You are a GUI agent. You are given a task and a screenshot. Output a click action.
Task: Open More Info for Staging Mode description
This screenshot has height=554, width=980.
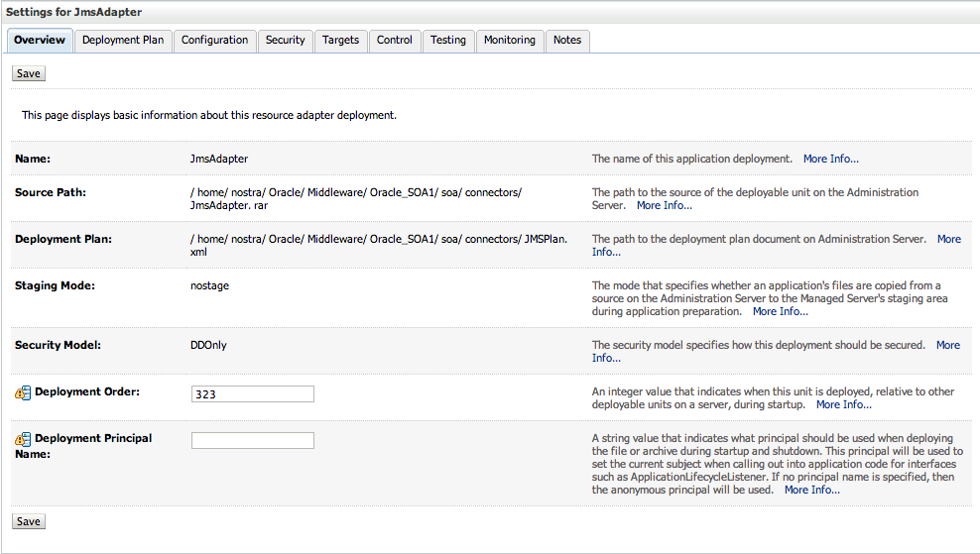pyautogui.click(x=780, y=311)
